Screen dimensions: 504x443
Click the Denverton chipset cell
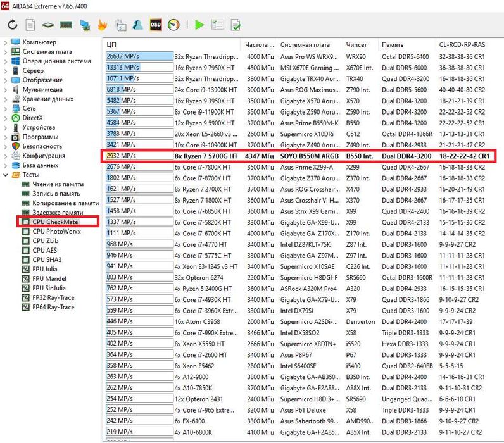[x=360, y=322]
